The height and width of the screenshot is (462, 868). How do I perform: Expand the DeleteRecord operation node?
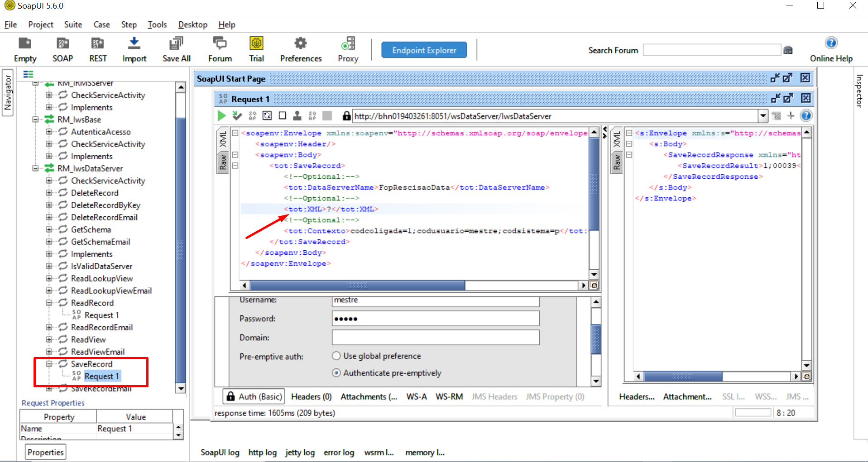click(49, 193)
